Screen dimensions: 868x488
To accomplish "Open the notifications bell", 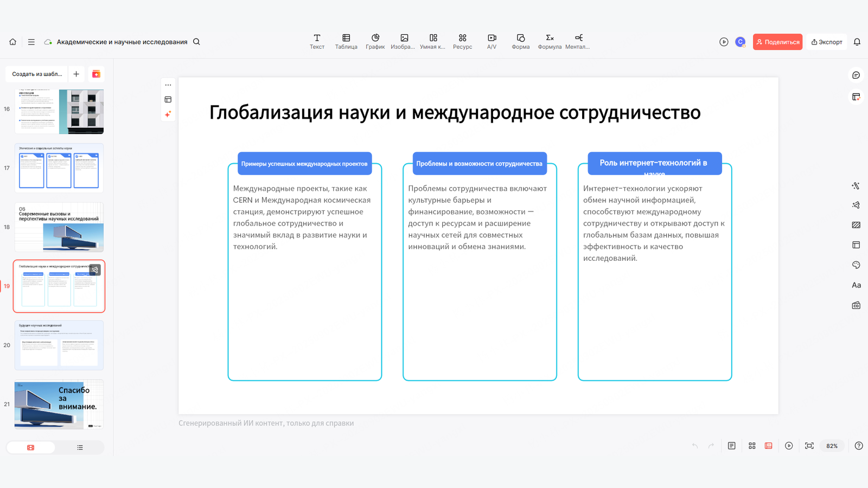I will [857, 42].
